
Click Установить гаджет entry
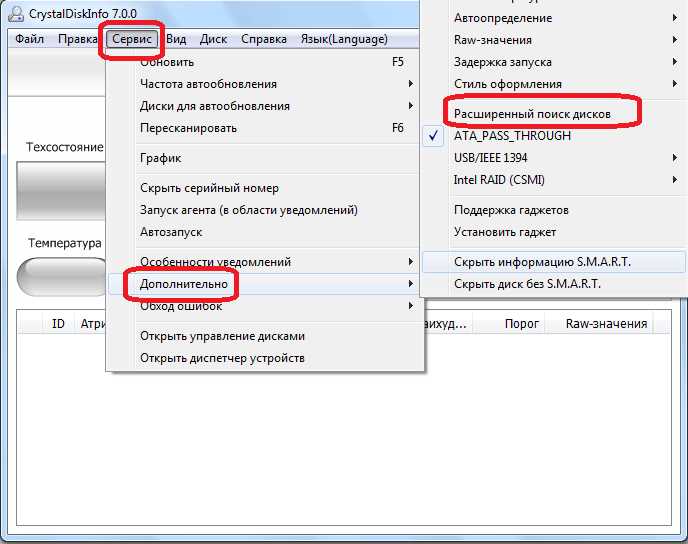pyautogui.click(x=554, y=232)
